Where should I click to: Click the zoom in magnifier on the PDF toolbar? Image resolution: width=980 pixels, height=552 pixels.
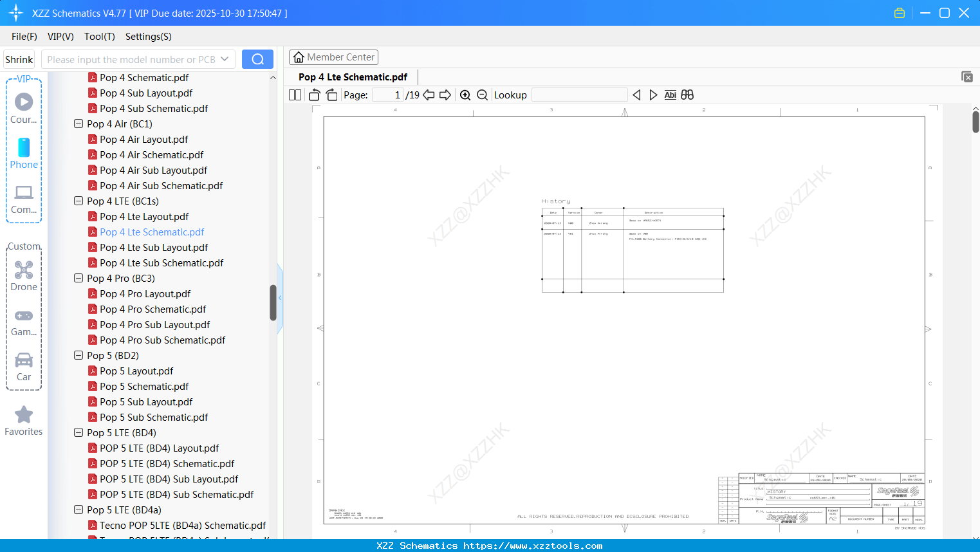[465, 95]
